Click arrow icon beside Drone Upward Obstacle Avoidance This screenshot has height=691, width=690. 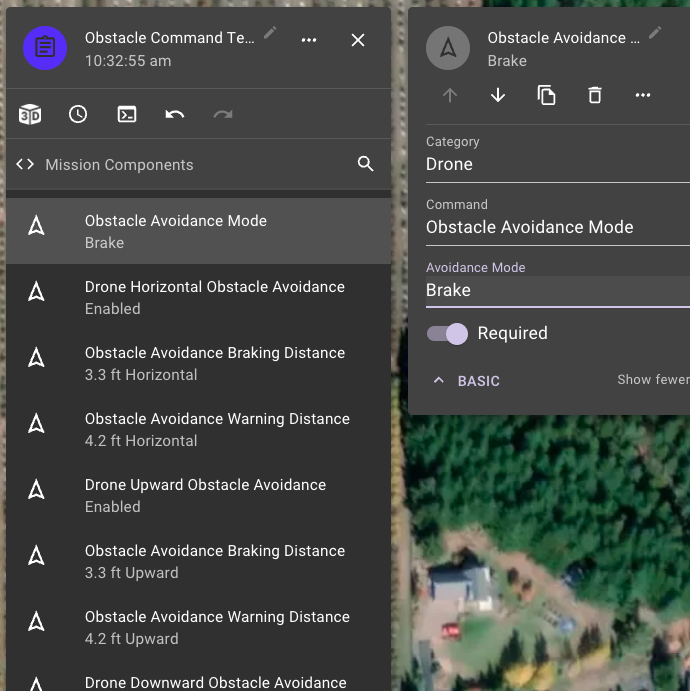36,490
